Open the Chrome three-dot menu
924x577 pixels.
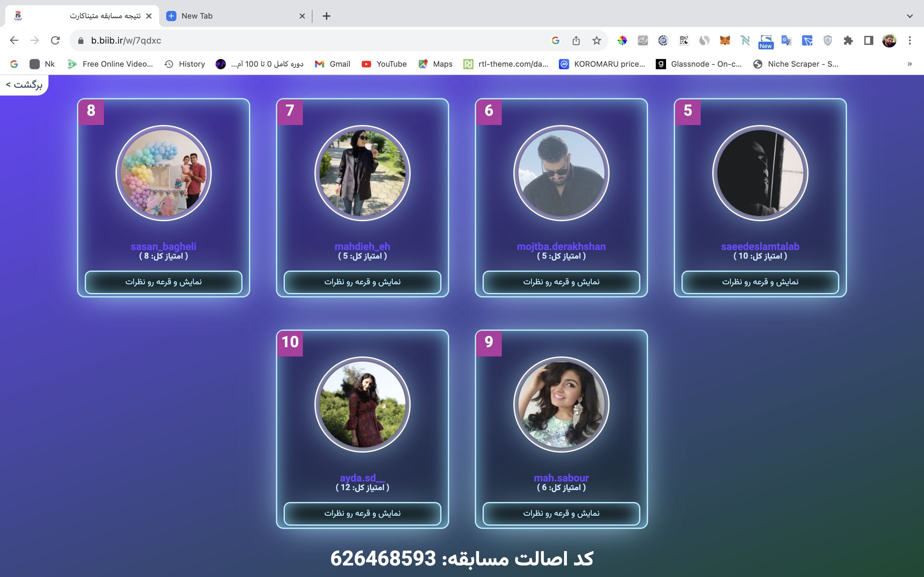click(x=910, y=40)
